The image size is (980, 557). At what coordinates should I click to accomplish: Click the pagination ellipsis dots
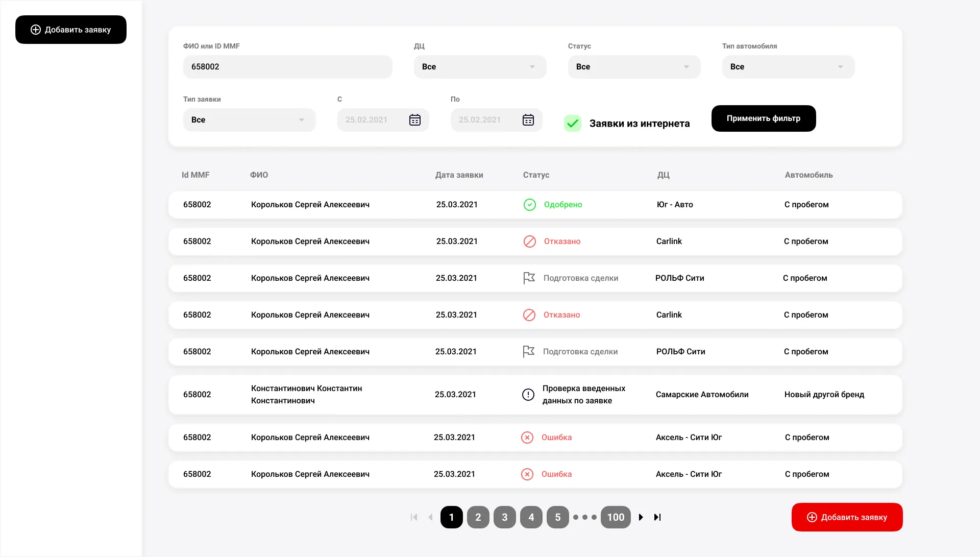[585, 517]
